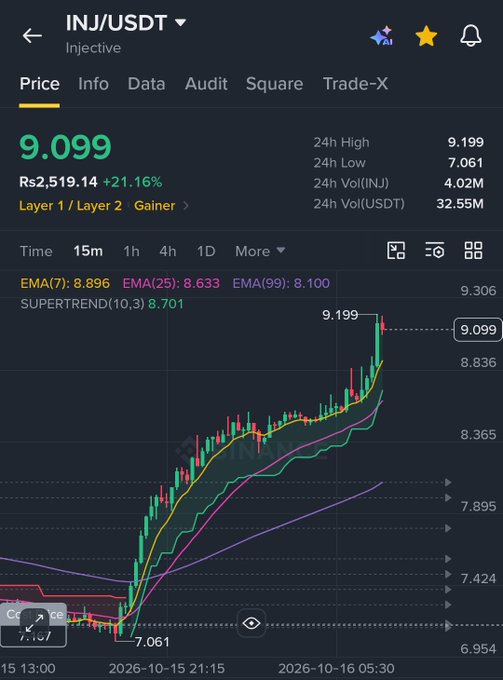This screenshot has width=503, height=680.
Task: Open the Layer 1 / Layer 2 category link
Action: point(70,206)
